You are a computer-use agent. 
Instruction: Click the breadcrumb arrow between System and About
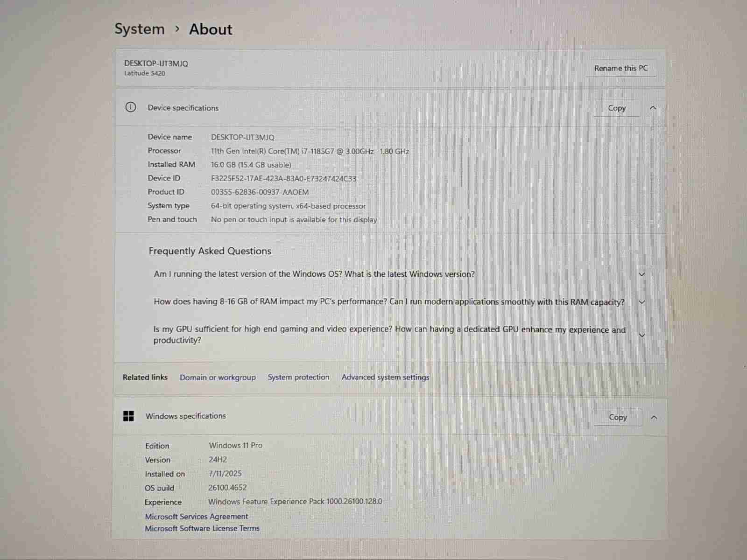(177, 29)
